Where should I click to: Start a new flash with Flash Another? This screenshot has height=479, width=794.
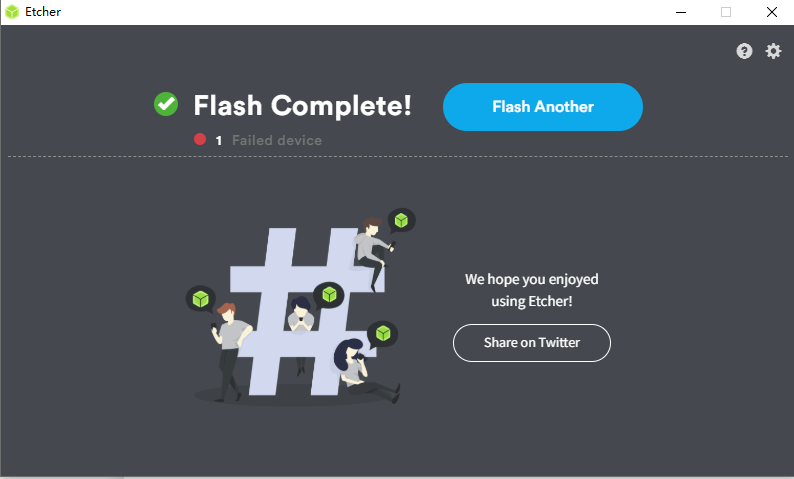click(543, 107)
